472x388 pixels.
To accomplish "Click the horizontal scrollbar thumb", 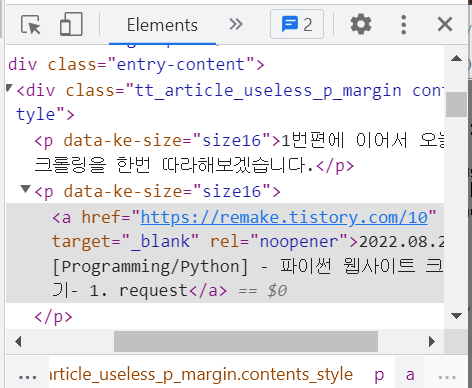I will [246, 341].
